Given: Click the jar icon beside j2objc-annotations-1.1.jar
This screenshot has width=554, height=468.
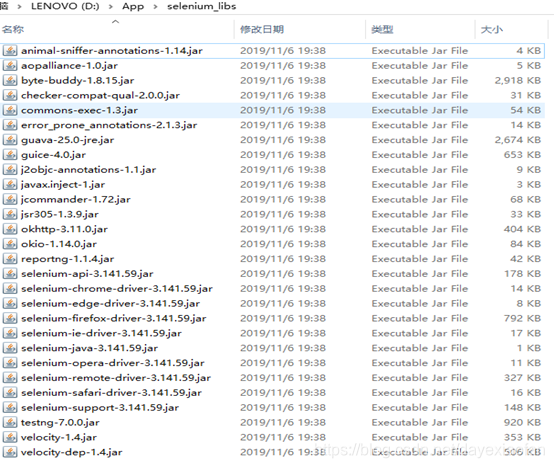Looking at the screenshot, I should (10, 170).
